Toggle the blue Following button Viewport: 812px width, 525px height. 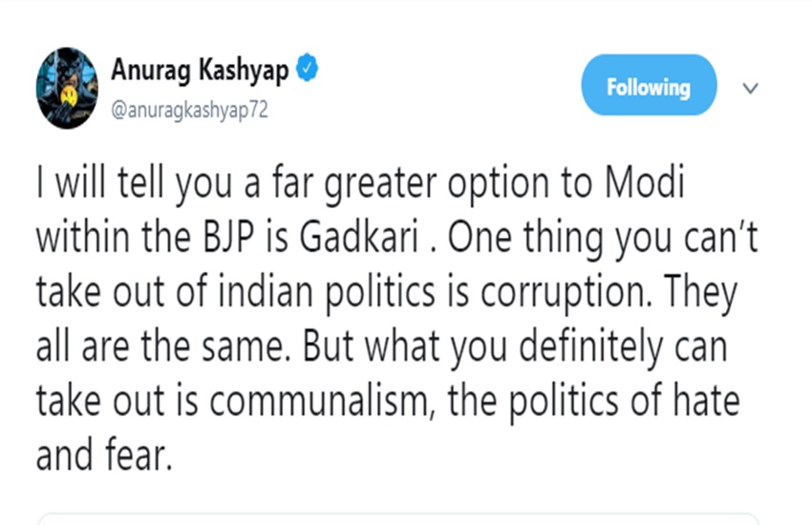point(649,88)
